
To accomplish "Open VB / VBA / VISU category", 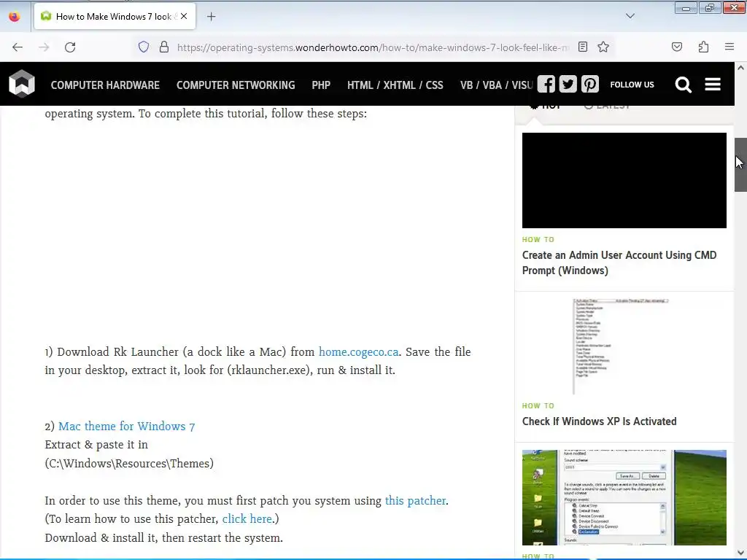I will [496, 85].
